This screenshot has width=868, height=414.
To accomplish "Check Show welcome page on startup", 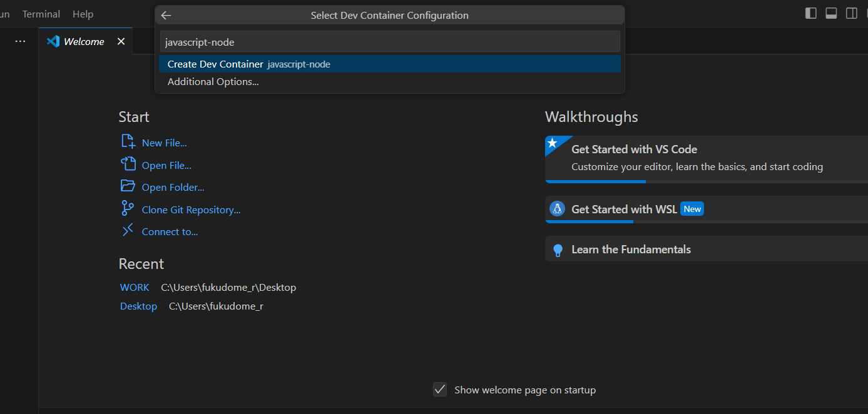I will coord(440,389).
